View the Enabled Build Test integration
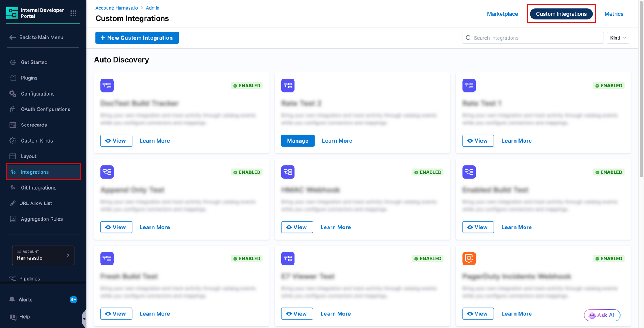Image resolution: width=644 pixels, height=328 pixels. [478, 227]
